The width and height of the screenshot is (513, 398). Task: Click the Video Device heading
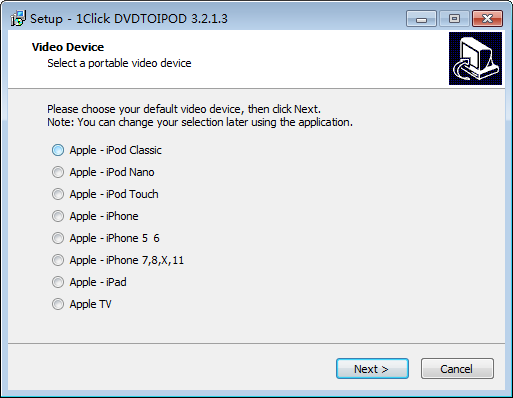coord(68,47)
